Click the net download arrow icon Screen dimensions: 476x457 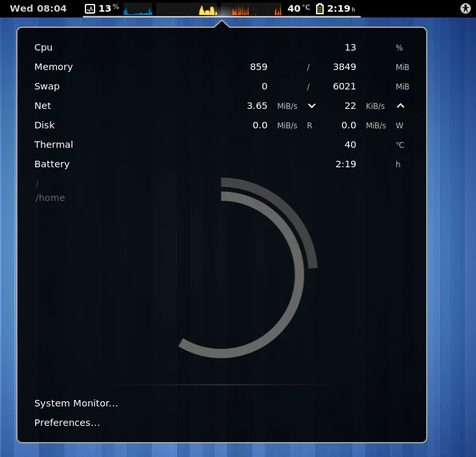tap(312, 106)
